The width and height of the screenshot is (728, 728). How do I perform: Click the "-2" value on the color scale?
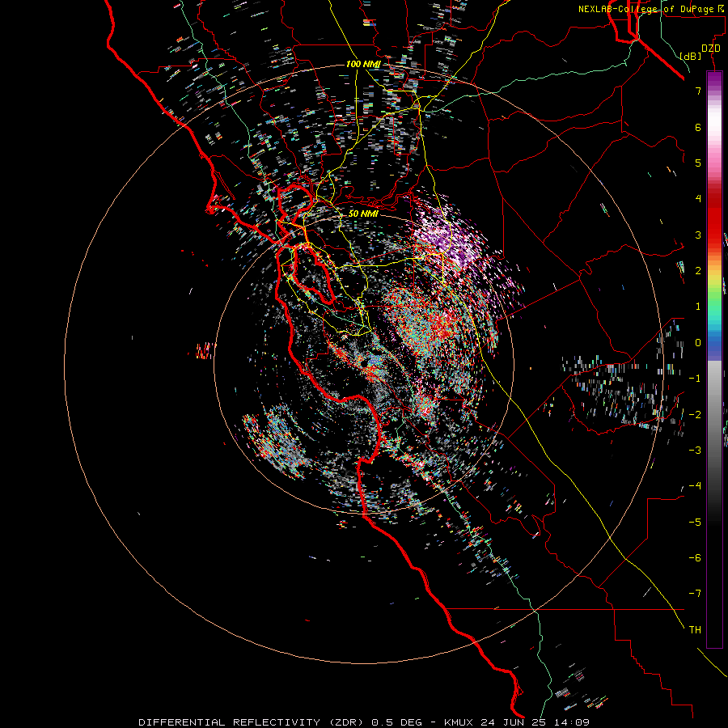tap(695, 415)
